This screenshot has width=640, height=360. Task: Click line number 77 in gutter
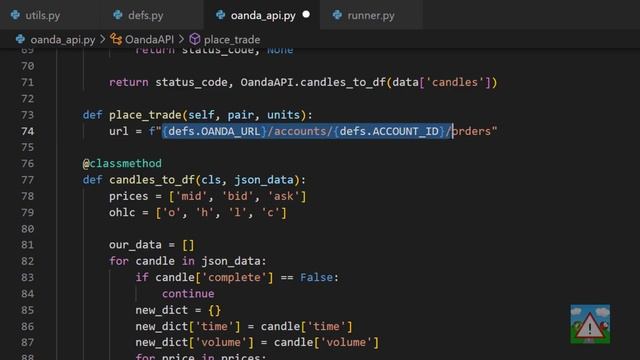[x=27, y=180]
